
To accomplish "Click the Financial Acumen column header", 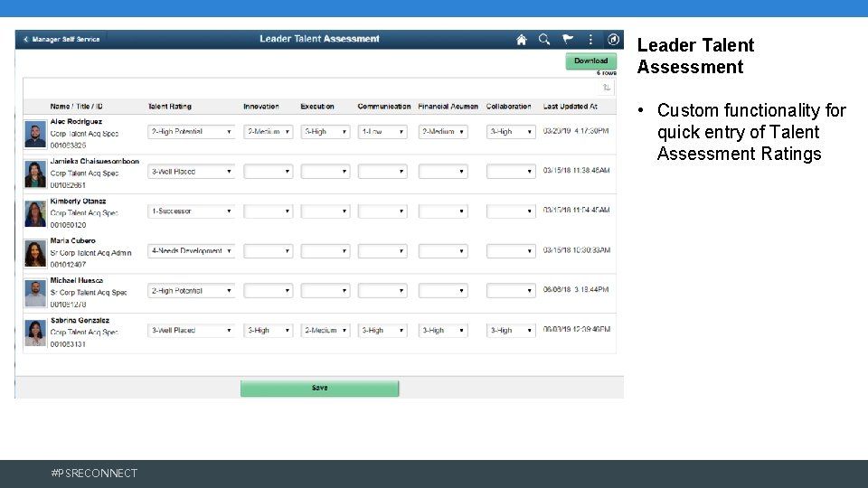I will (x=448, y=107).
